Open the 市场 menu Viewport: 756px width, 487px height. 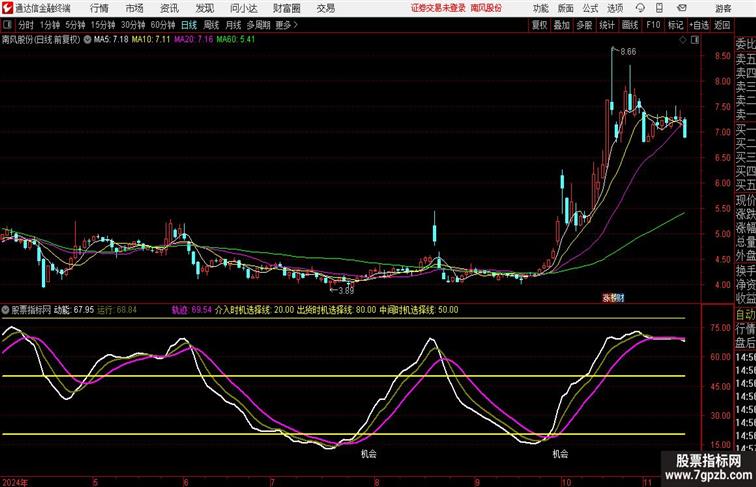(134, 8)
